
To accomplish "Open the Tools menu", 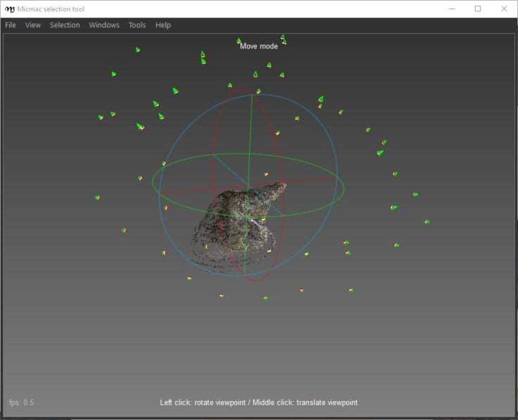I will click(137, 25).
